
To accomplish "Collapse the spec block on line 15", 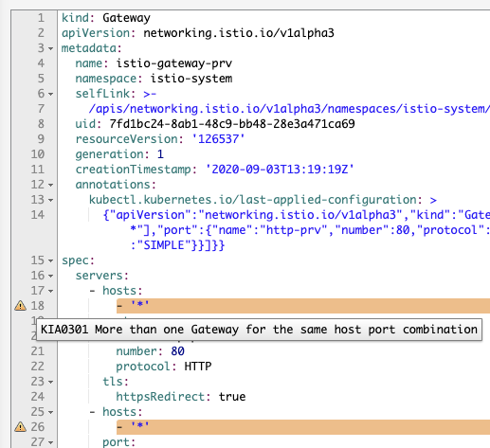I will point(50,260).
